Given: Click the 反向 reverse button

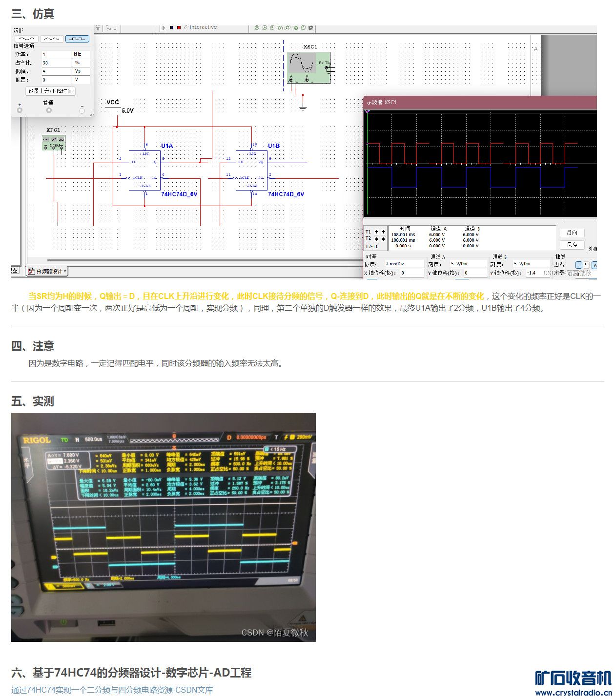Looking at the screenshot, I should coord(572,233).
